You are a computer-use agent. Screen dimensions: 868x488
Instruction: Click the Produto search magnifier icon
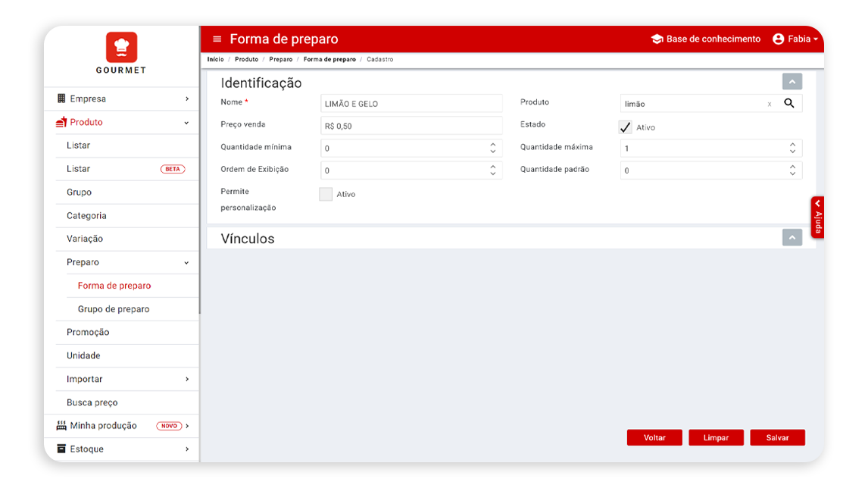coord(788,103)
